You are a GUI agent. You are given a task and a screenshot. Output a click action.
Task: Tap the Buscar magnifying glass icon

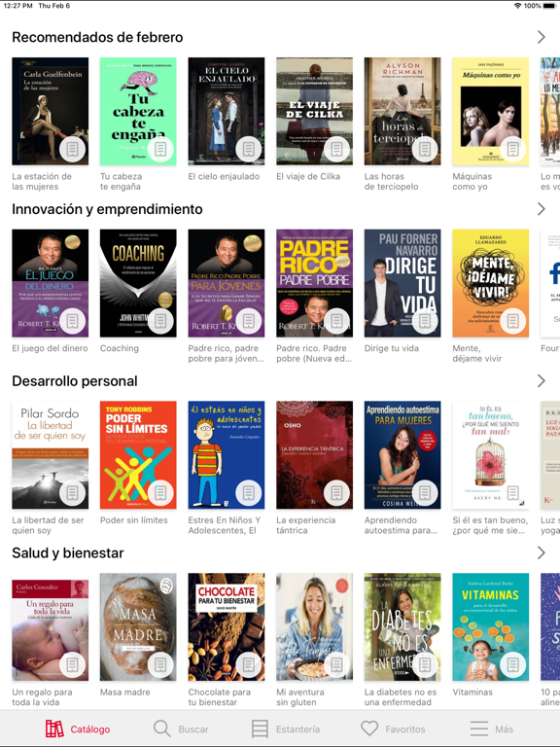(x=162, y=729)
